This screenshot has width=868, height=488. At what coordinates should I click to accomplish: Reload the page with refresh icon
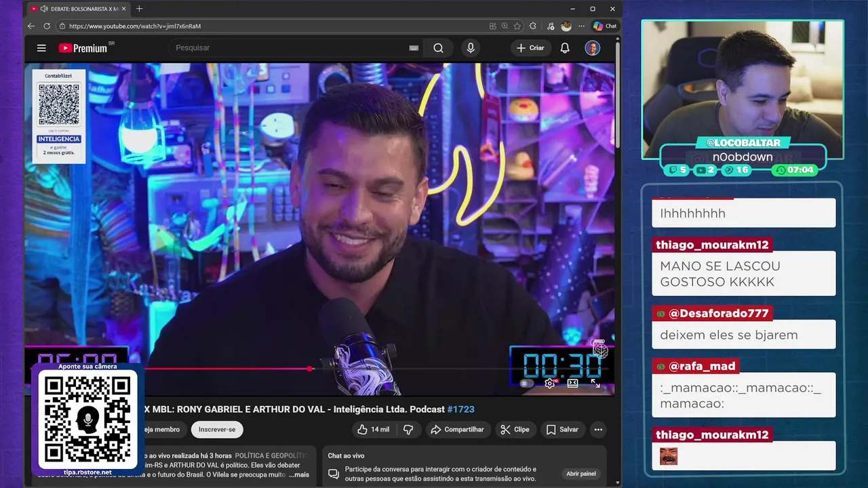[x=47, y=26]
